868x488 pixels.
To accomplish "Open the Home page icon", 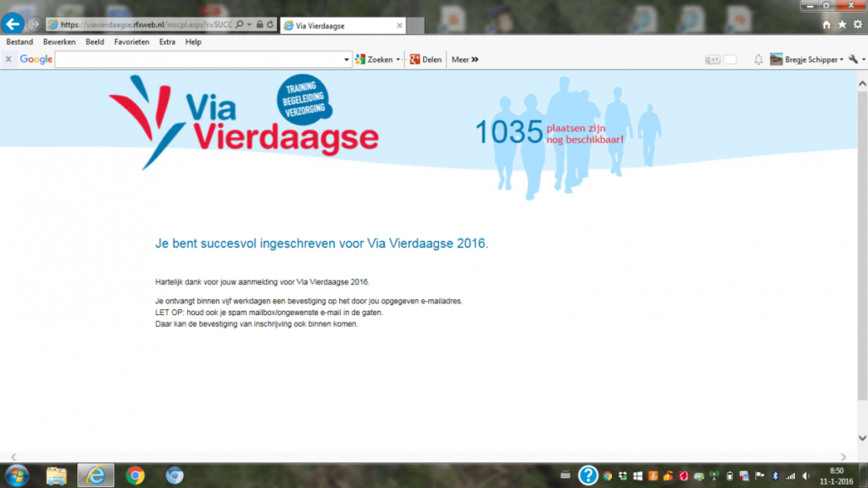I will tap(826, 25).
